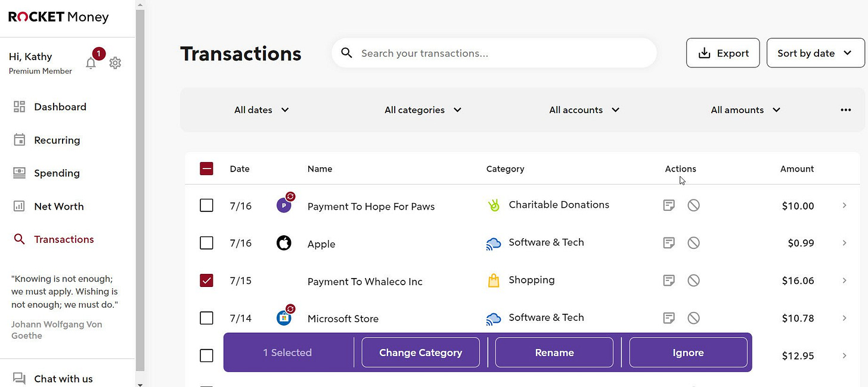The width and height of the screenshot is (868, 387).
Task: Check the $12.95 transaction checkbox
Action: (x=206, y=355)
